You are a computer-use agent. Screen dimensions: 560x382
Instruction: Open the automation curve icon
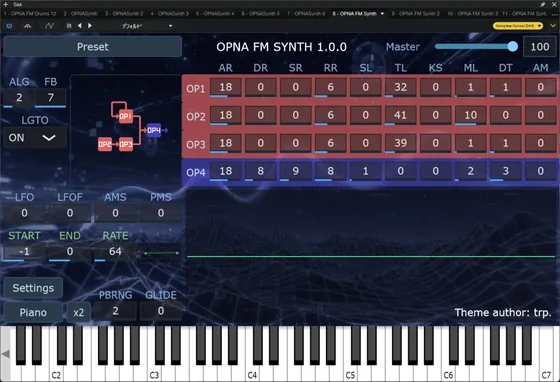click(49, 26)
